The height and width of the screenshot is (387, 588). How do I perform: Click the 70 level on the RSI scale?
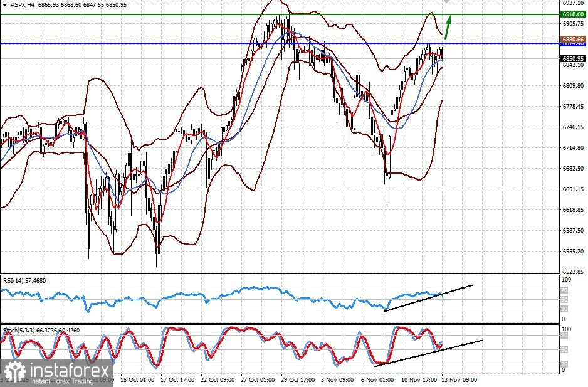pyautogui.click(x=564, y=290)
